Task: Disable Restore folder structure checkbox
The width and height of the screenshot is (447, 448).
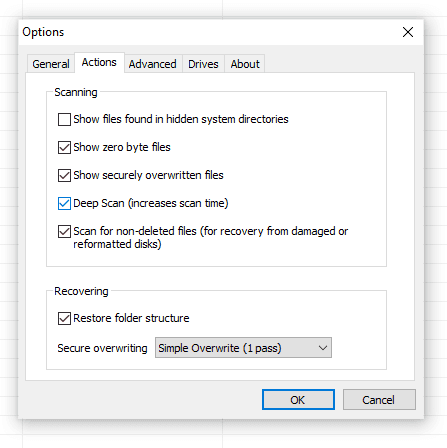Action: coord(64,318)
